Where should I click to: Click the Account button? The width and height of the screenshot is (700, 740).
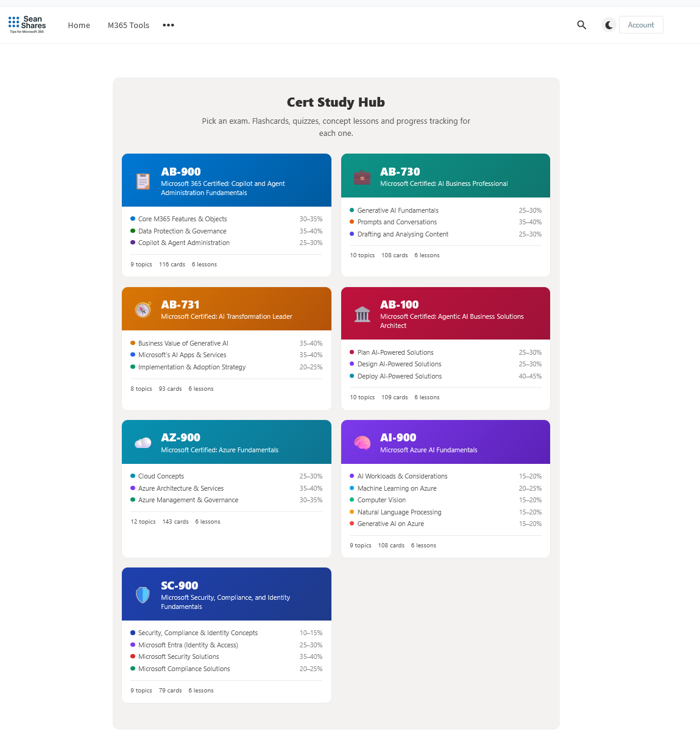click(x=641, y=25)
